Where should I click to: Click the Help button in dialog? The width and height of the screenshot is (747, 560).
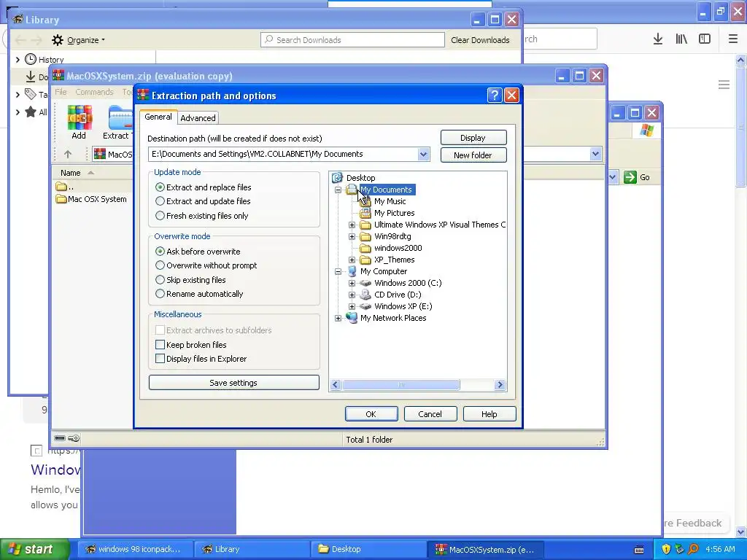coord(489,414)
